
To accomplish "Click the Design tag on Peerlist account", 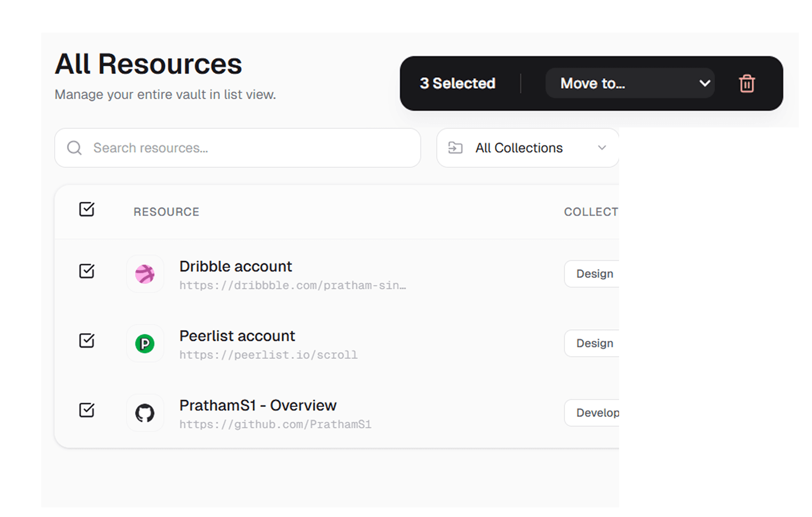I will click(595, 343).
